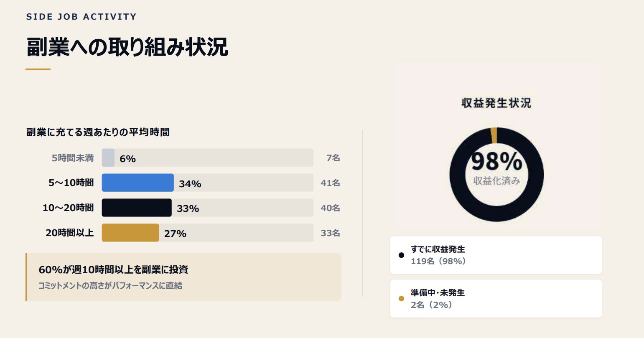
Task: Click the 34% percentage label
Action: [x=190, y=184]
